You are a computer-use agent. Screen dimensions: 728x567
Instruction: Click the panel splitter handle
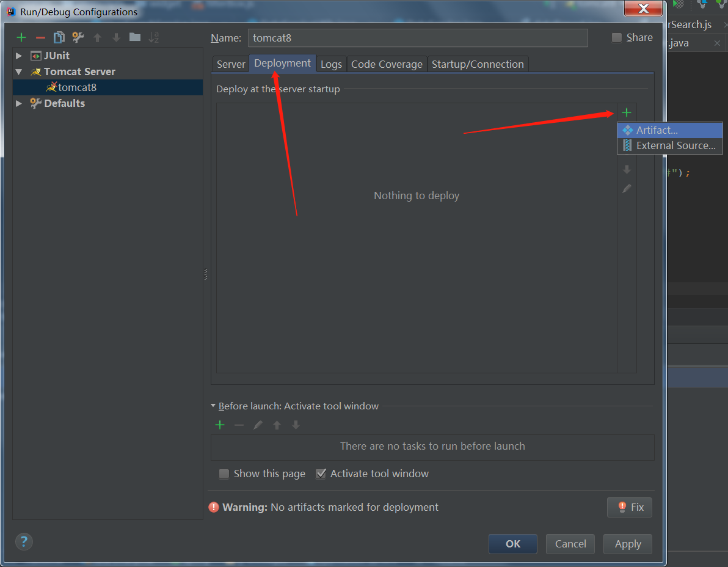206,274
